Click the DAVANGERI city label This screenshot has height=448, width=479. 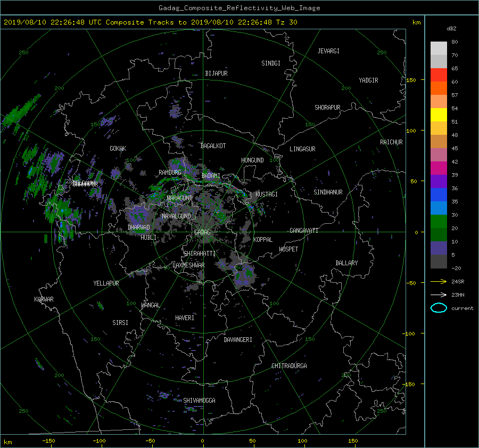pos(238,340)
